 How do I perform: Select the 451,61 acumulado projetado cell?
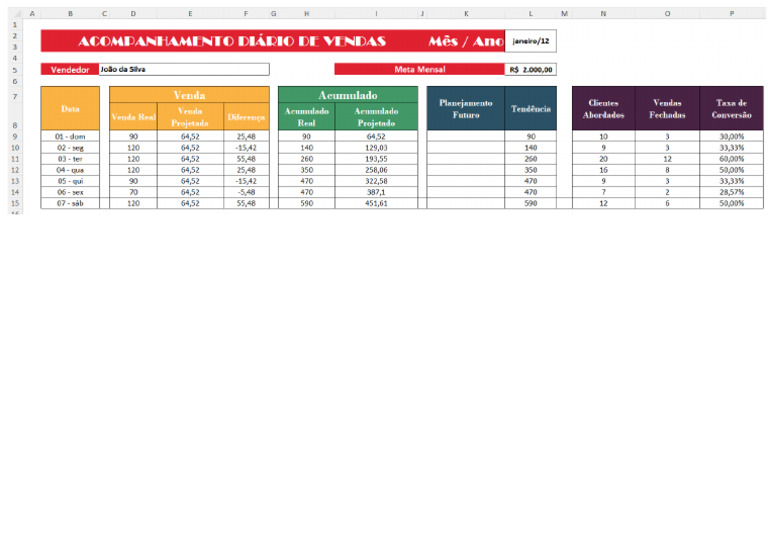click(x=376, y=203)
